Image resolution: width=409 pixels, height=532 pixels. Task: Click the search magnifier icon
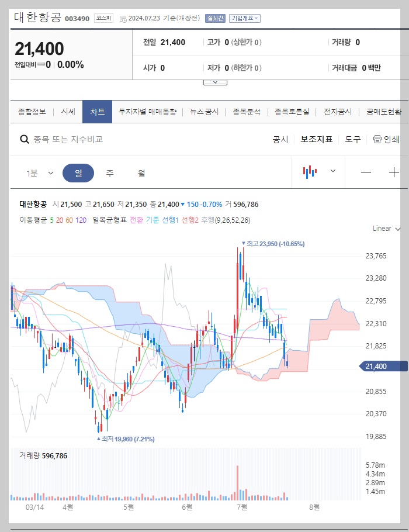[x=24, y=140]
